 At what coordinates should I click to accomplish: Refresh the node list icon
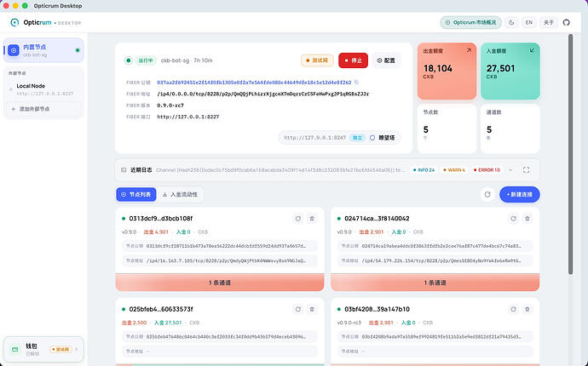coord(487,194)
